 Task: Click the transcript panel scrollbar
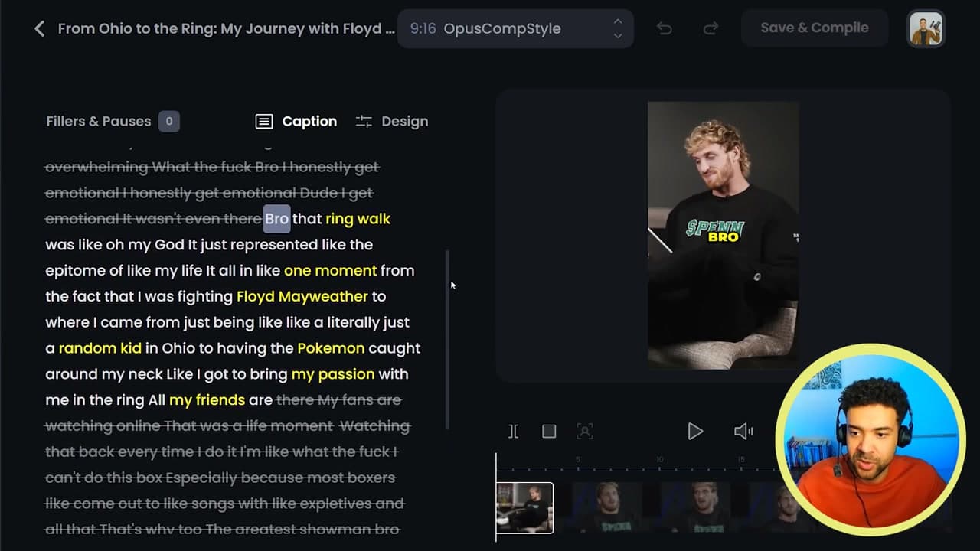point(448,339)
